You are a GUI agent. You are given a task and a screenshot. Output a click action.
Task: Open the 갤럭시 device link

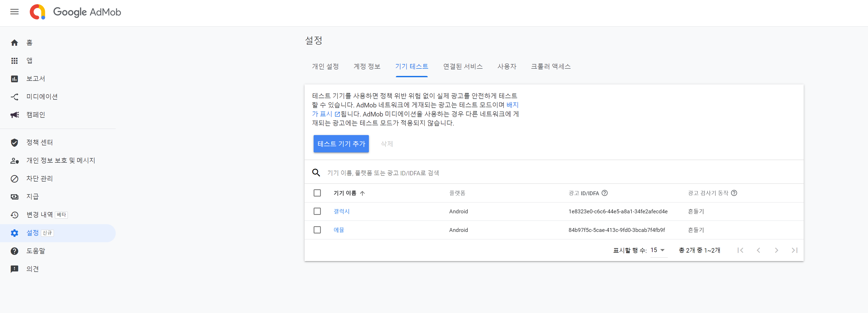click(341, 211)
